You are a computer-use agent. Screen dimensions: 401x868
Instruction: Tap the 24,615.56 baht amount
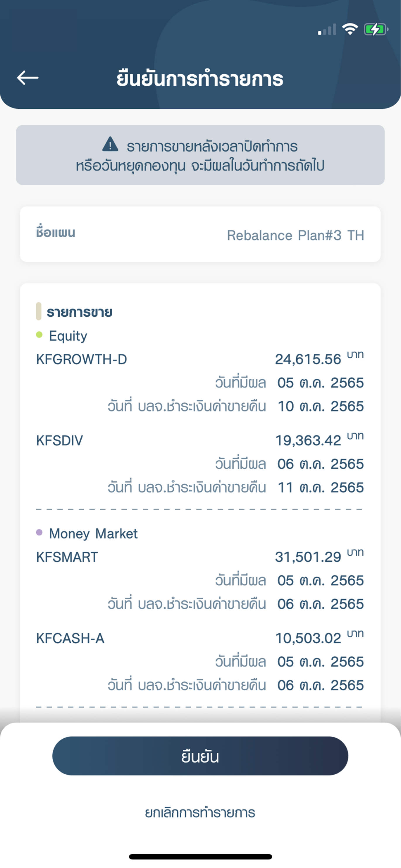(x=308, y=359)
